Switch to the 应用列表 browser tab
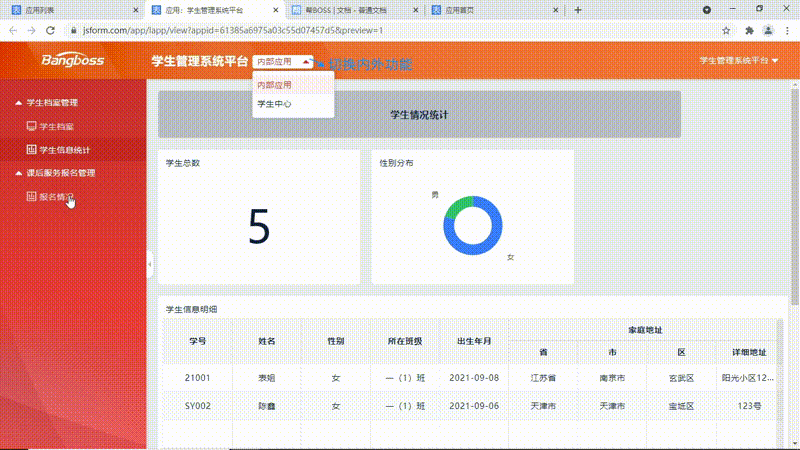This screenshot has height=450, width=800. [x=60, y=10]
